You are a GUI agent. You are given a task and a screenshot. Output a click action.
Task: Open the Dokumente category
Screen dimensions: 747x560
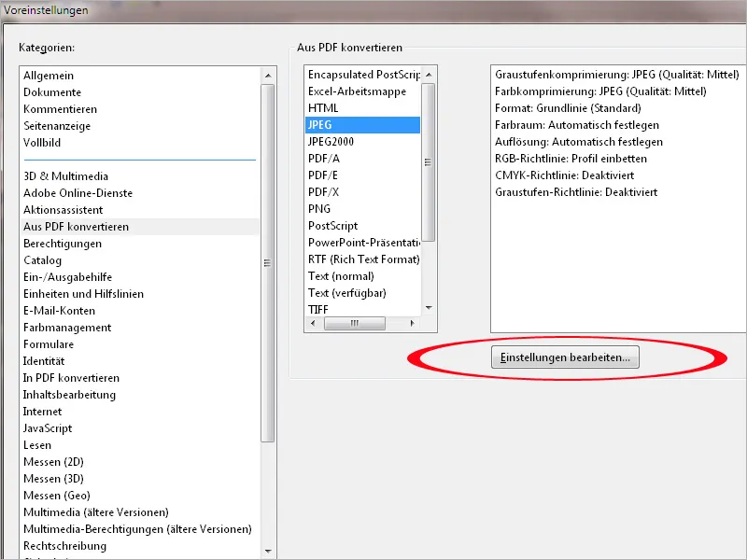pos(52,91)
